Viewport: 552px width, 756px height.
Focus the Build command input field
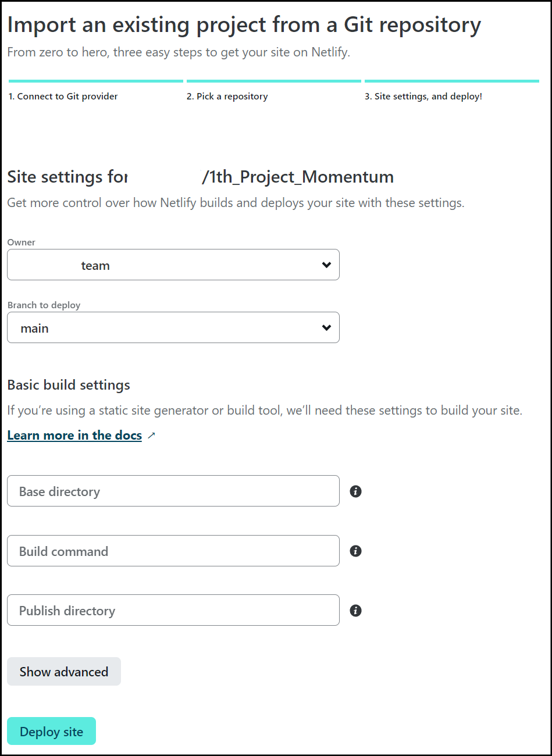173,551
